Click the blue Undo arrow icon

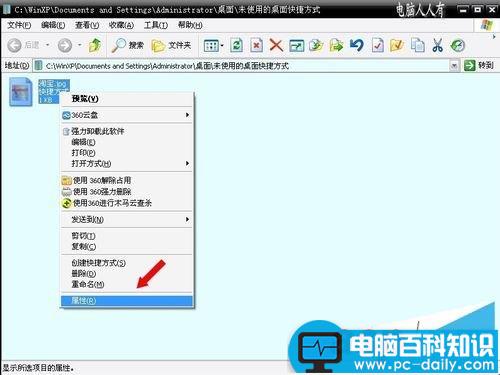(x=356, y=45)
